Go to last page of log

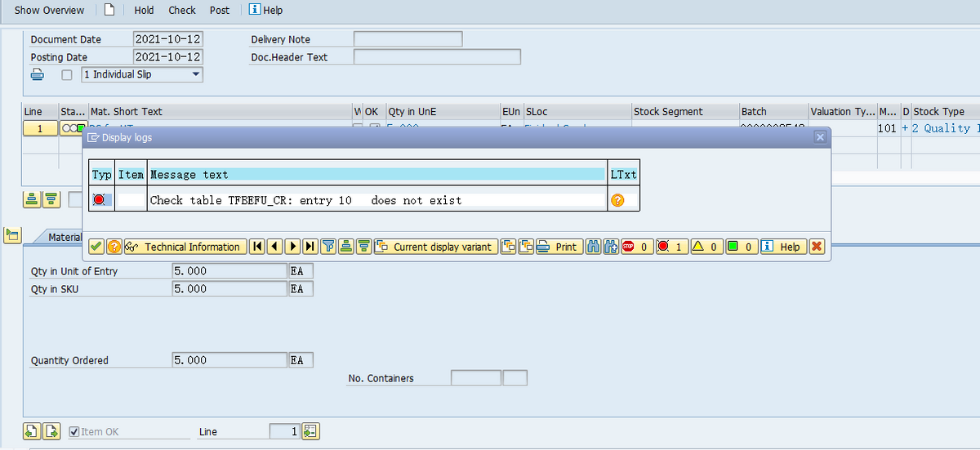[311, 247]
